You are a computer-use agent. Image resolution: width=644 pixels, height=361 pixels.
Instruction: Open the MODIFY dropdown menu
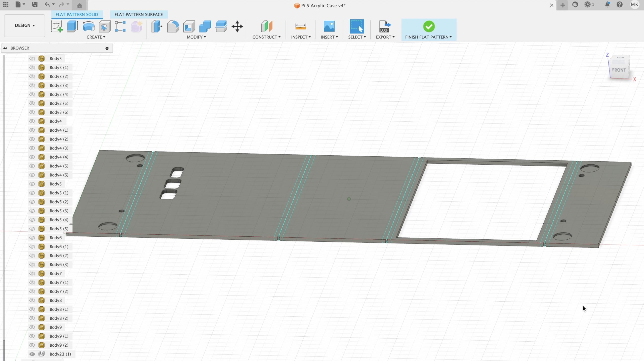click(x=196, y=37)
